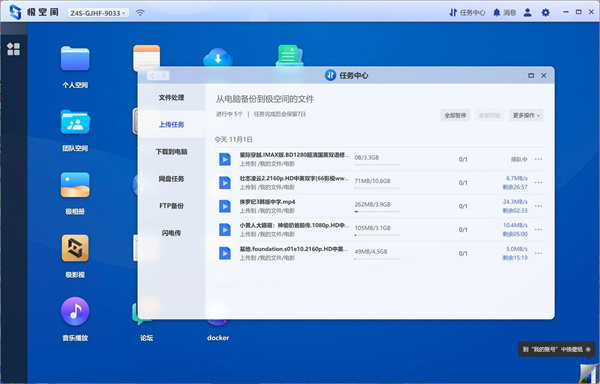Open the 网盘任务 tab
Image resolution: width=600 pixels, height=384 pixels.
171,179
